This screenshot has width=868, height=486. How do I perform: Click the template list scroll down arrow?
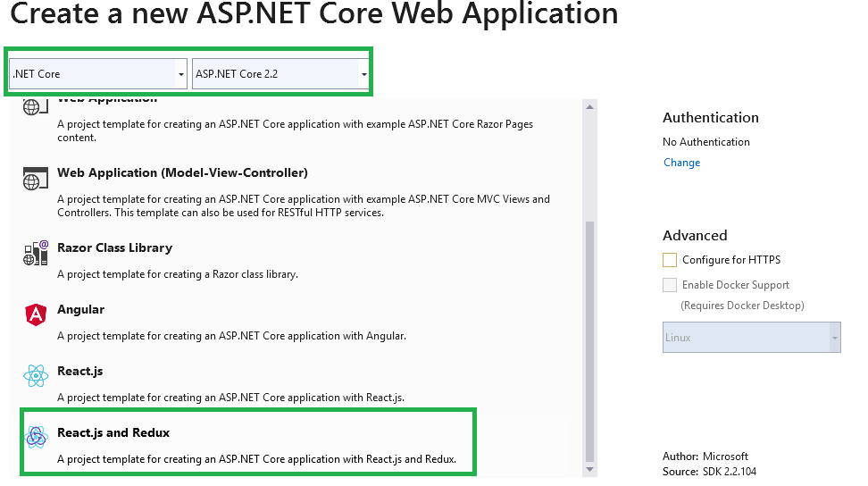point(590,469)
